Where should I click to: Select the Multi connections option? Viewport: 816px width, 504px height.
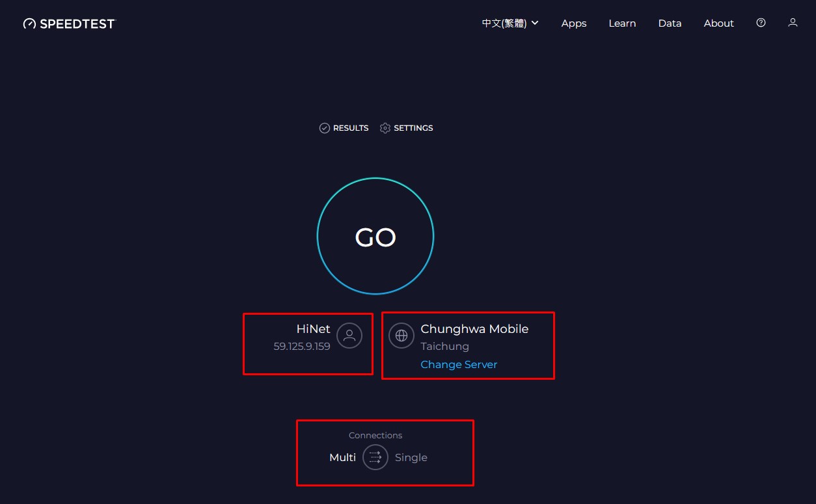pos(342,457)
